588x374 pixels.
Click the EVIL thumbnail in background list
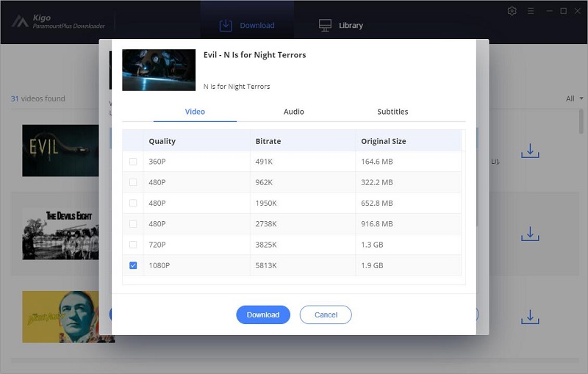[60, 151]
